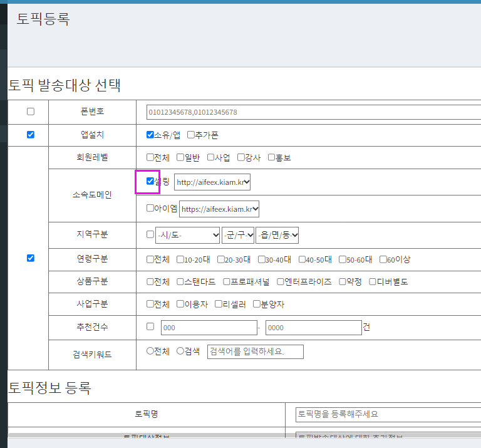Check 리셀러 in 사업구분
The height and width of the screenshot is (448, 481).
click(x=218, y=304)
